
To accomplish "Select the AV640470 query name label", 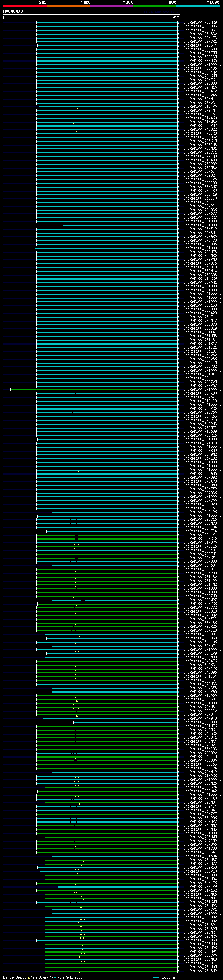I will click(x=13, y=11).
